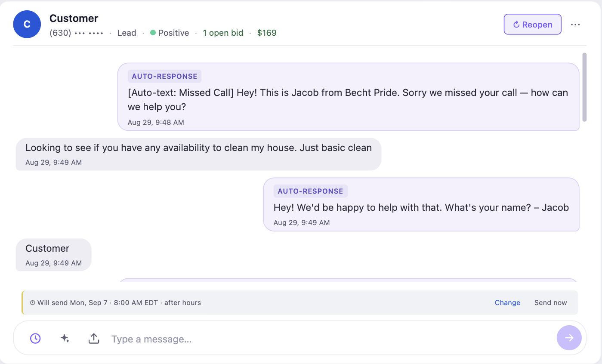Click the message about basic house cleaning

198,154
